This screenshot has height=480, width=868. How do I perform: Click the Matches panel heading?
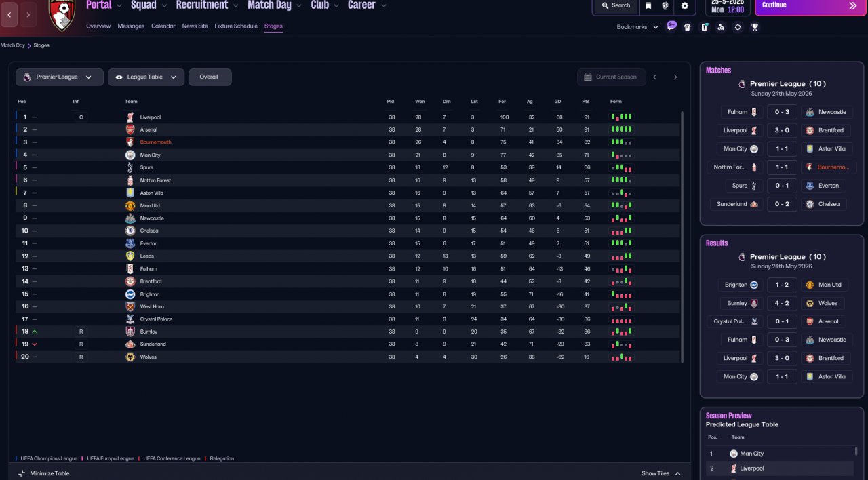718,71
